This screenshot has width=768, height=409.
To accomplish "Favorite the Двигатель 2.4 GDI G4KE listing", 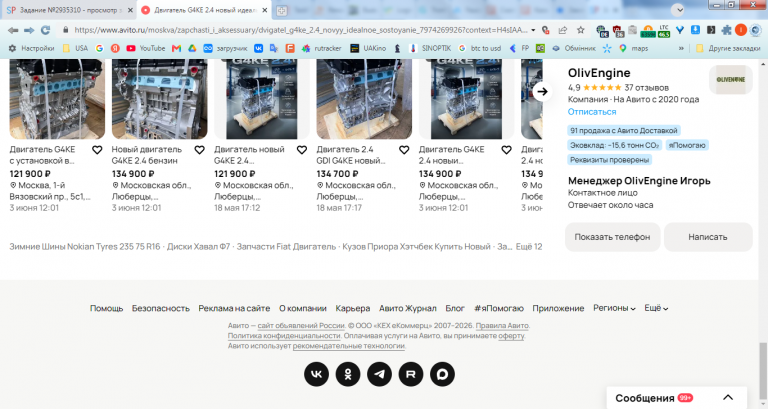I will click(404, 150).
